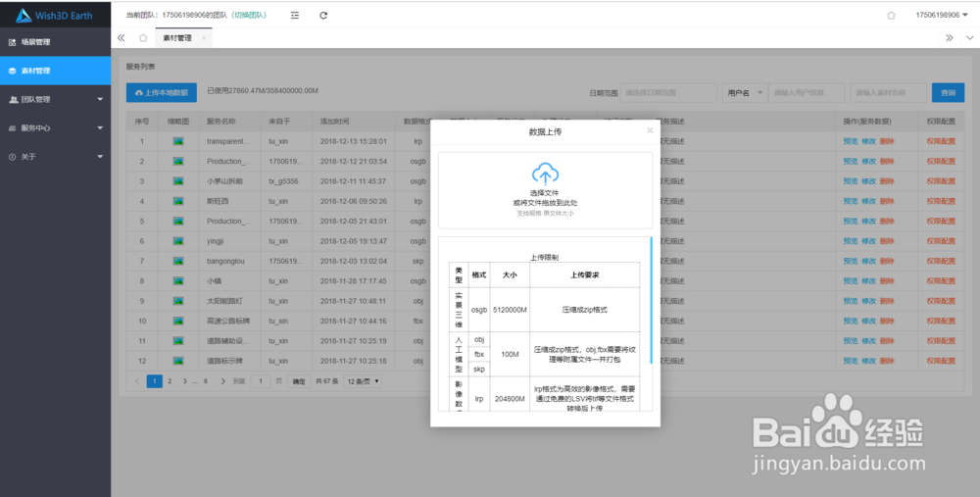
Task: Click 上传本地数据 button
Action: (162, 92)
